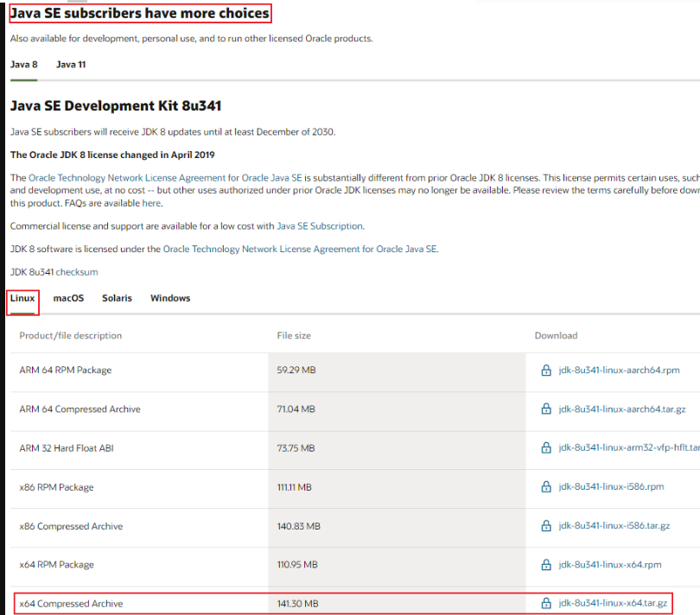Click lock icon beside aarch64.tar.gz download
700x615 pixels.
click(545, 409)
